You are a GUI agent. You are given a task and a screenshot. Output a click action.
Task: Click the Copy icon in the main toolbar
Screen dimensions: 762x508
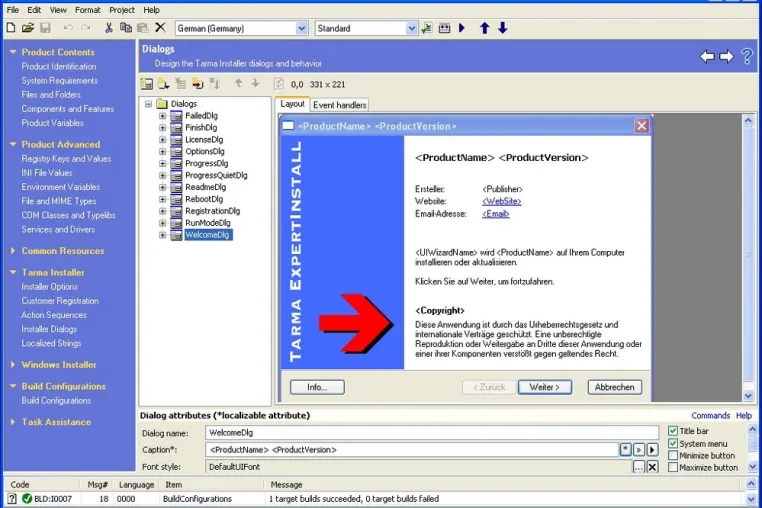click(126, 28)
